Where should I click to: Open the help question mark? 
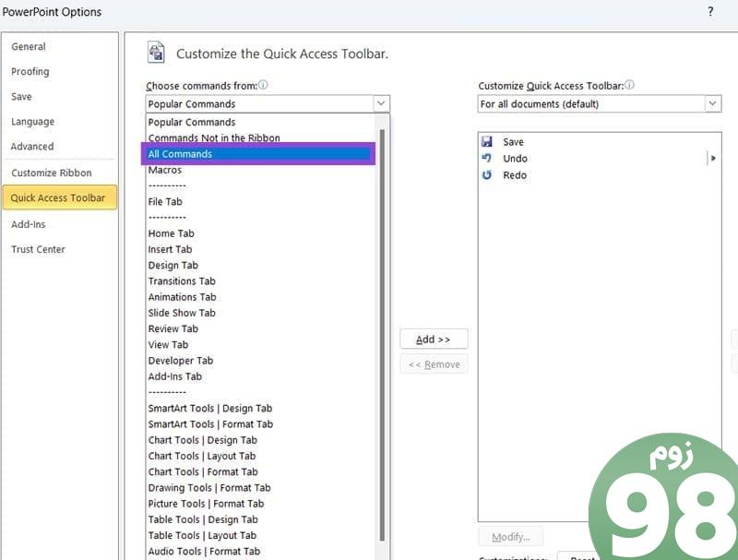coord(710,11)
